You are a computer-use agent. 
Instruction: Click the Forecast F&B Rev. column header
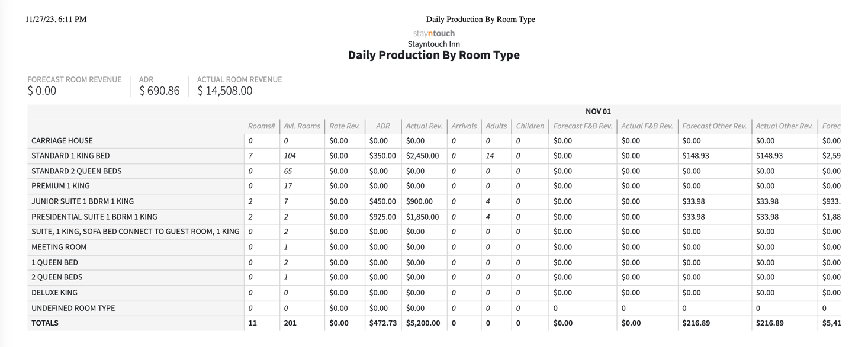click(583, 126)
